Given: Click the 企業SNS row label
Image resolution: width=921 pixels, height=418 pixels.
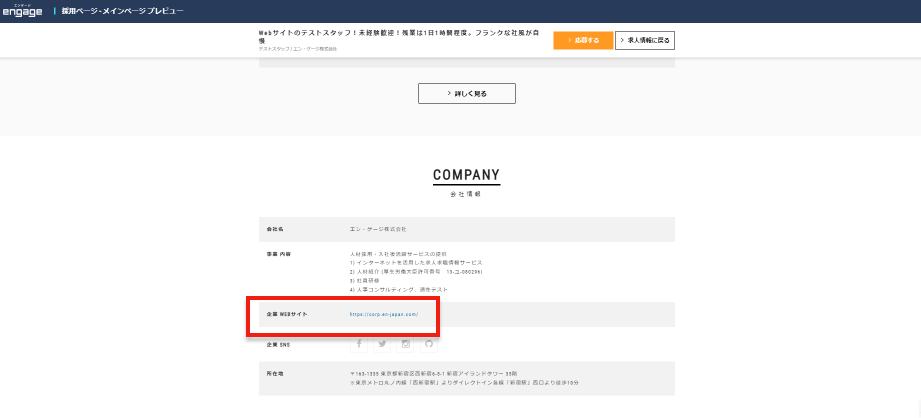Looking at the screenshot, I should 278,345.
